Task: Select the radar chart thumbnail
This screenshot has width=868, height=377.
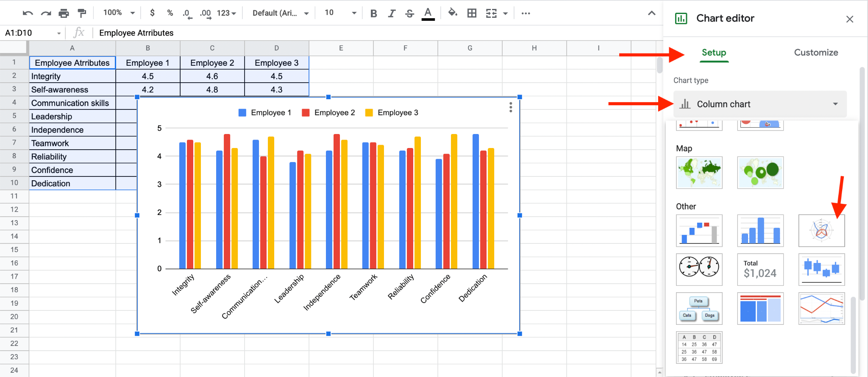Action: [x=821, y=230]
